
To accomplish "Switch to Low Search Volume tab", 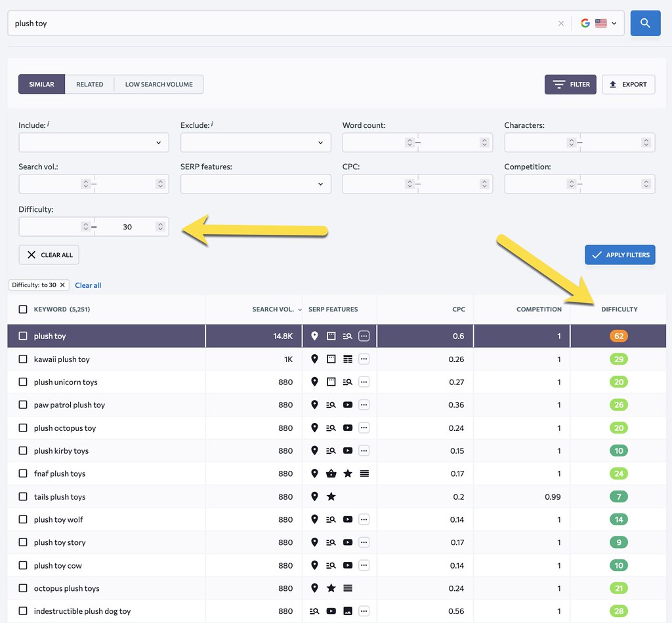I will coord(159,85).
